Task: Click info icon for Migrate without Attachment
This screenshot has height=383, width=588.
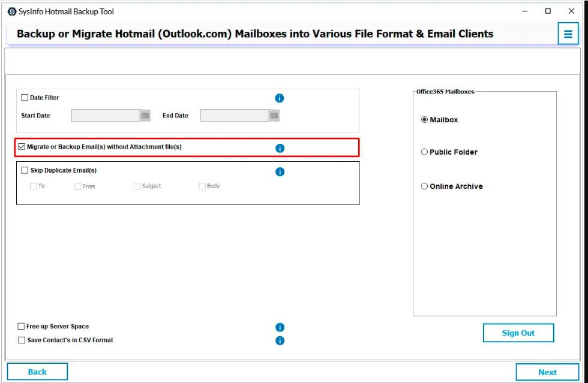Action: [280, 148]
